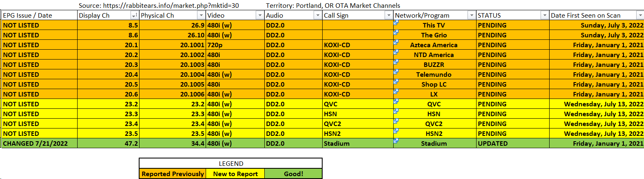Select the LX program cell
This screenshot has width=644, height=179.
click(x=435, y=94)
